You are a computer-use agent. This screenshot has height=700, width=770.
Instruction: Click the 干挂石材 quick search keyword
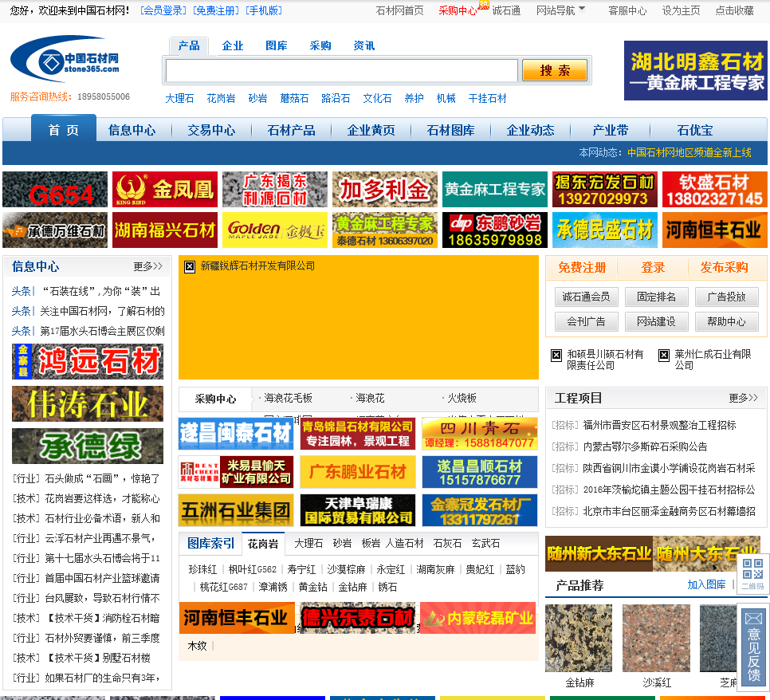click(487, 98)
